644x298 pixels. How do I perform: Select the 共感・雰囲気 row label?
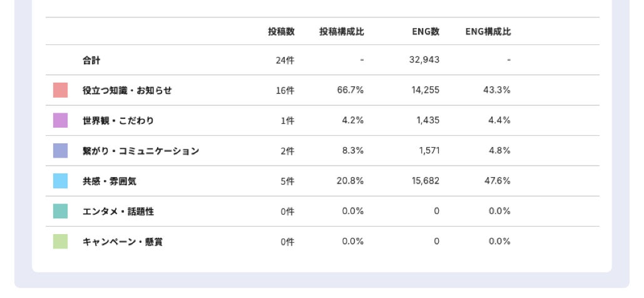click(110, 181)
